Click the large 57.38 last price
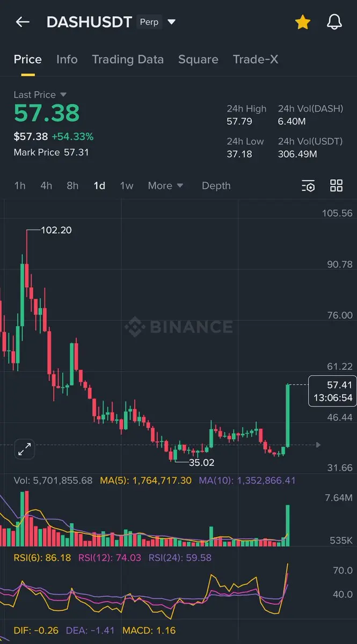 point(47,113)
